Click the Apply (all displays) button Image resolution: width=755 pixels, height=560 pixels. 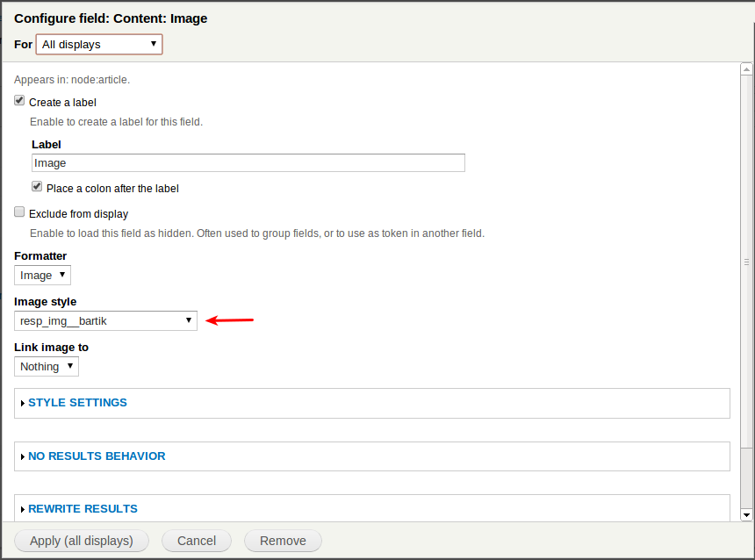[82, 541]
